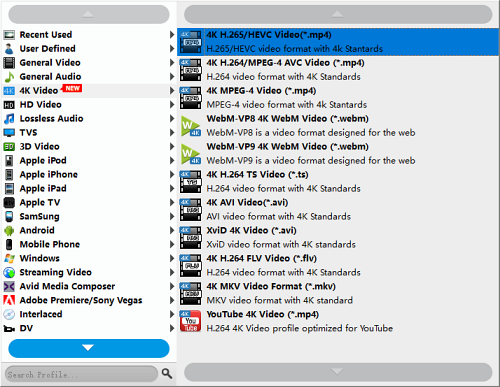The height and width of the screenshot is (387, 500).
Task: Choose 4K H.265/HEVC Video (*.mp4) format
Action: click(338, 42)
